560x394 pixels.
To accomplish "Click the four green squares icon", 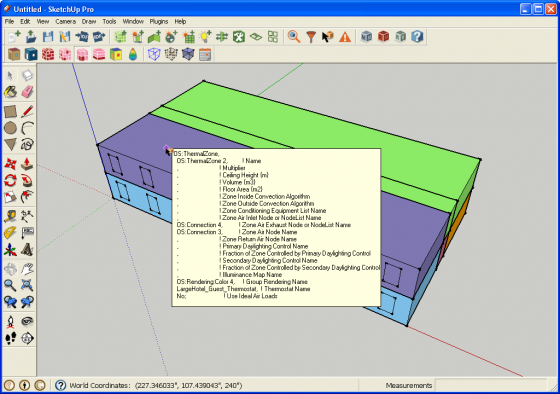I will (273, 36).
